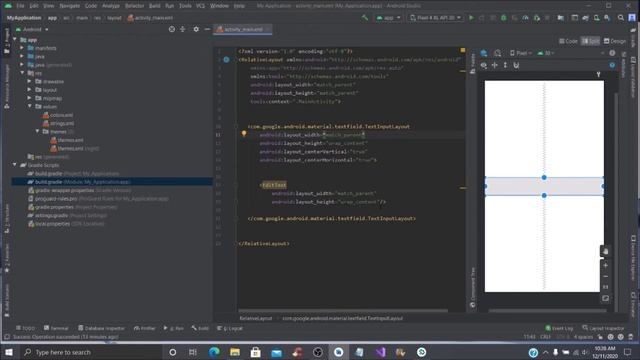Select colors.xml in the project tree
640x360 pixels.
58,115
